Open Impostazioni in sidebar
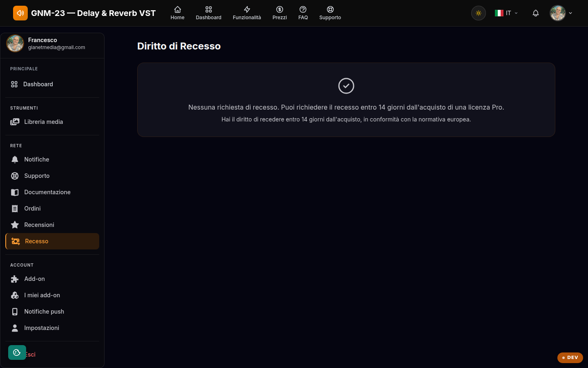Viewport: 588px width, 368px height. point(52,328)
